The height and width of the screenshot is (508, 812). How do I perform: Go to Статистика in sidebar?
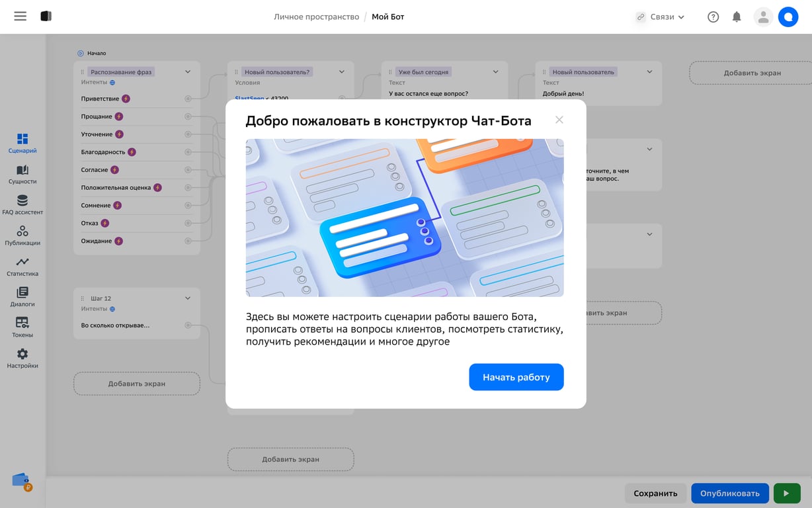[x=22, y=267]
